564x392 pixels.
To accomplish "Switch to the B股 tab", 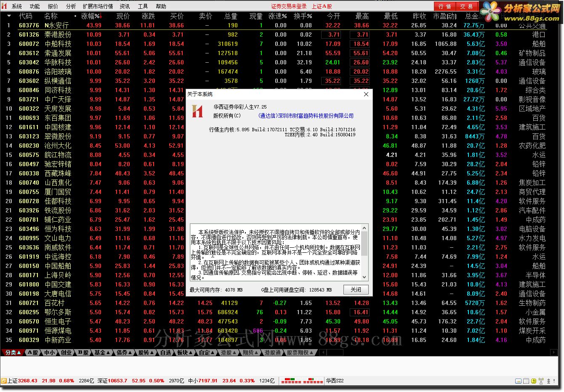I will pos(83,352).
